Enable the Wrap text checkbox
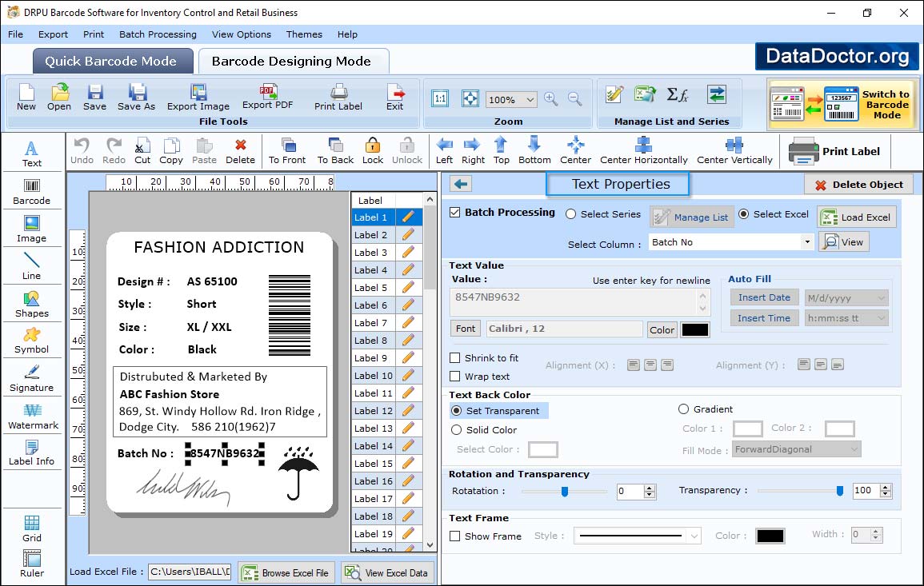 pos(455,377)
